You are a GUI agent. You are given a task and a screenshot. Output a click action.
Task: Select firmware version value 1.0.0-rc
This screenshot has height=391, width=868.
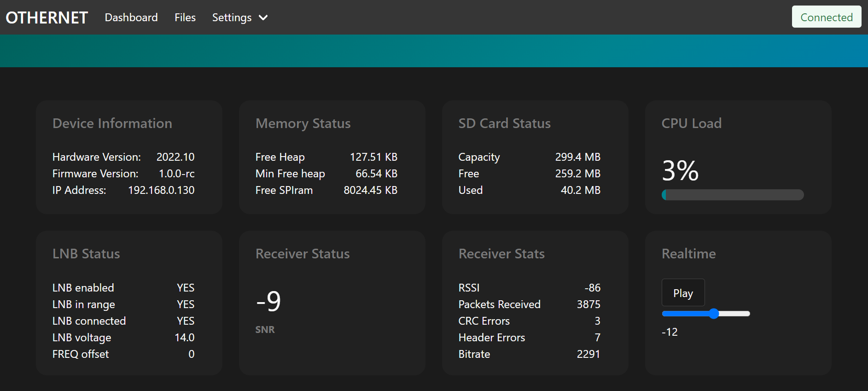pos(177,174)
